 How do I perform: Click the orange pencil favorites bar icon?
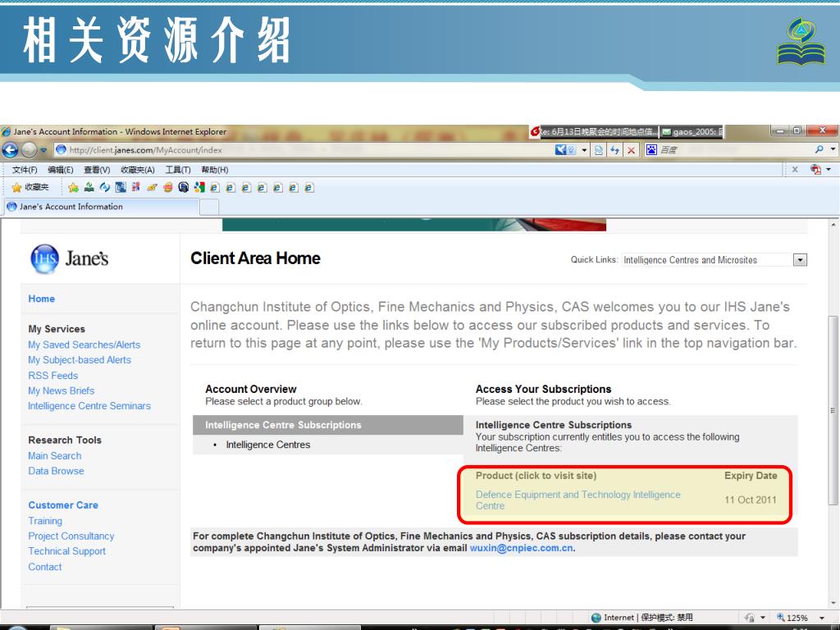click(152, 187)
